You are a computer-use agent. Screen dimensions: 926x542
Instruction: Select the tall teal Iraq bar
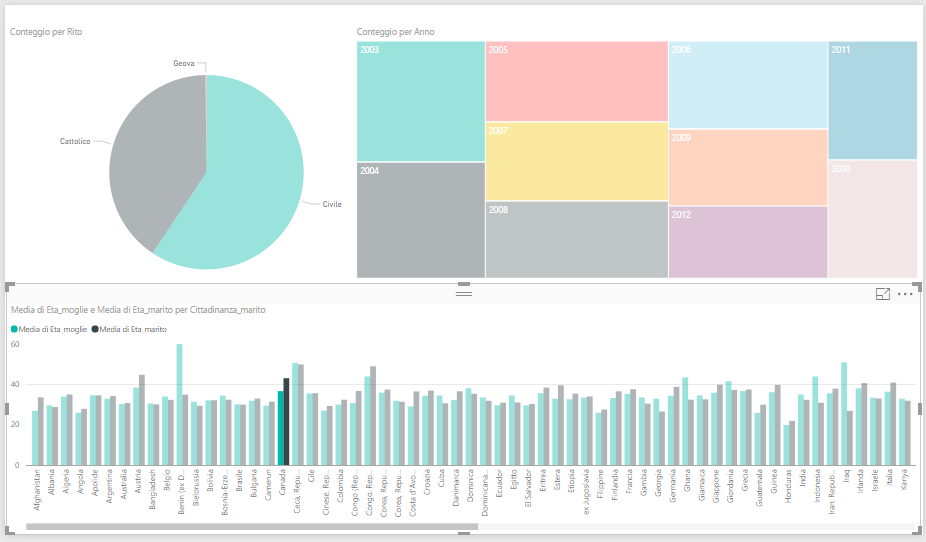click(x=845, y=414)
